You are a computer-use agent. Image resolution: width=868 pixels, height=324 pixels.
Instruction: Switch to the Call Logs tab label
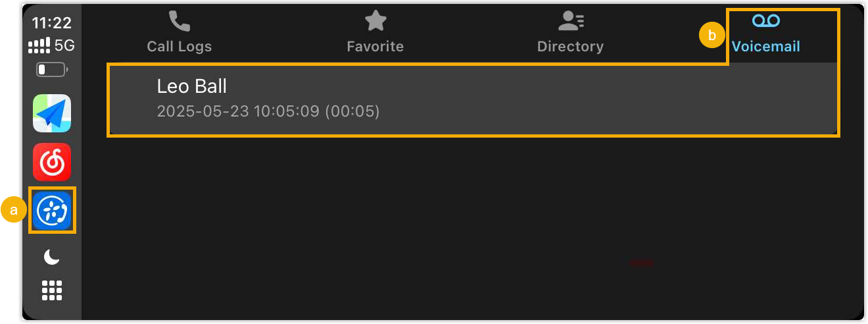pyautogui.click(x=179, y=47)
